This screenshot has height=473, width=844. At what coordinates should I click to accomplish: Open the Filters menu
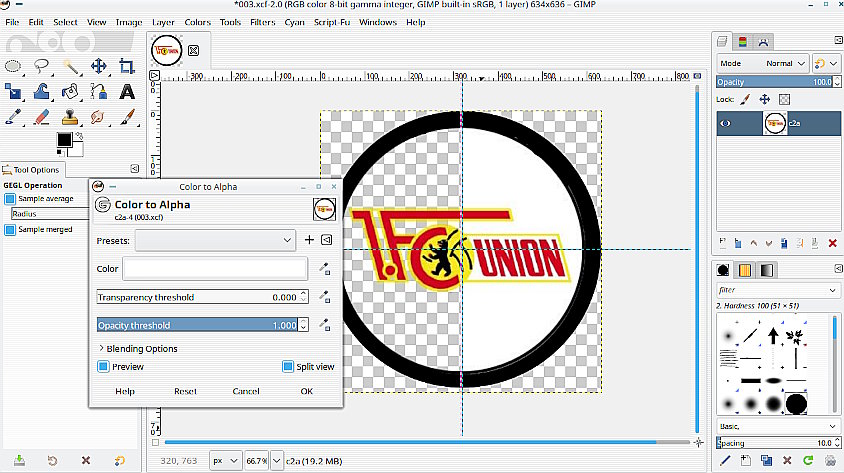tap(263, 22)
